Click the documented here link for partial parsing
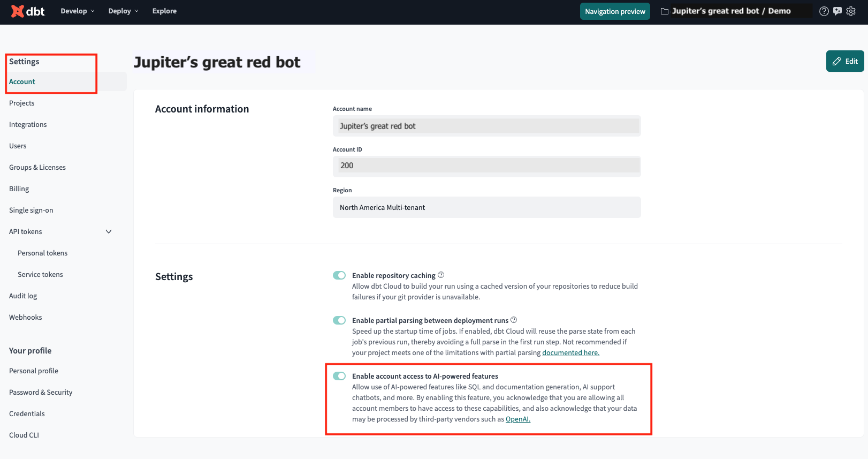This screenshot has width=868, height=459. point(570,352)
